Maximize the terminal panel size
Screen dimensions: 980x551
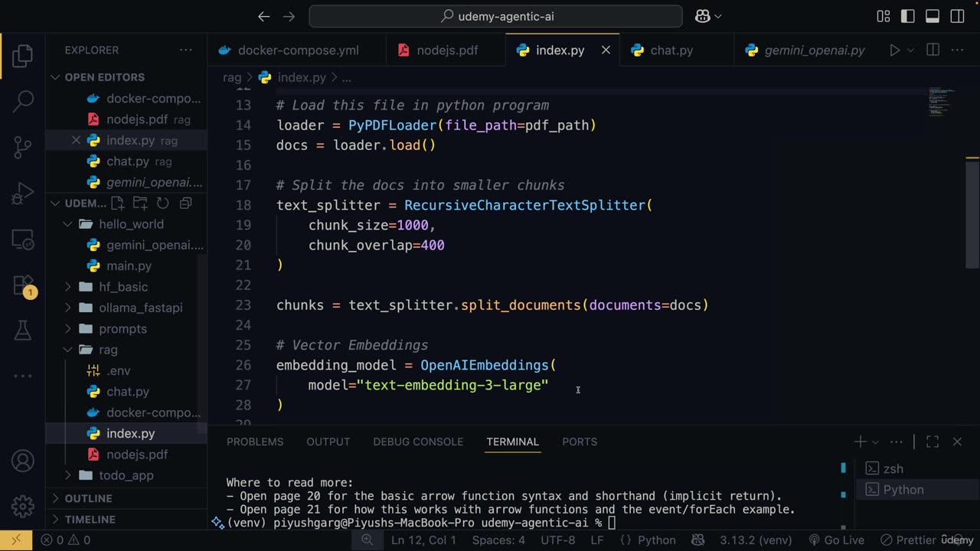click(933, 442)
